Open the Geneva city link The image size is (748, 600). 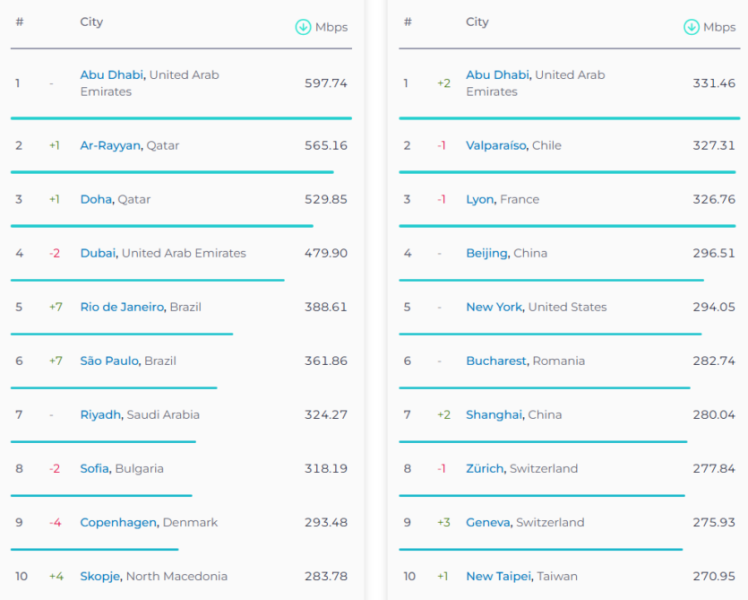(487, 523)
